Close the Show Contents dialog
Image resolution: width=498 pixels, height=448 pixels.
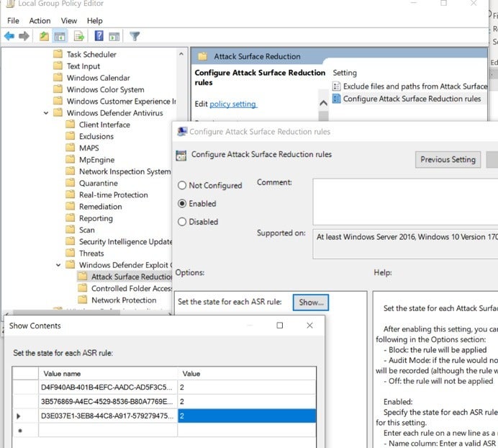click(x=309, y=326)
